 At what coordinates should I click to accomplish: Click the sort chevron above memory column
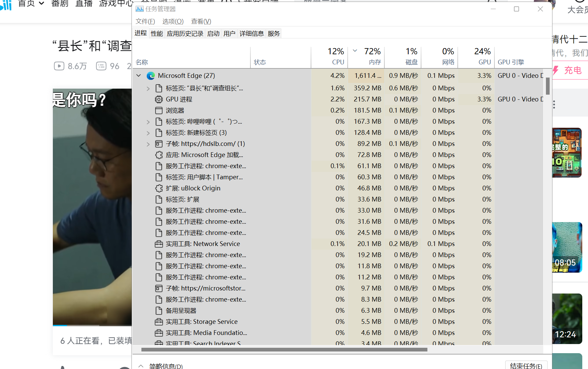(355, 51)
